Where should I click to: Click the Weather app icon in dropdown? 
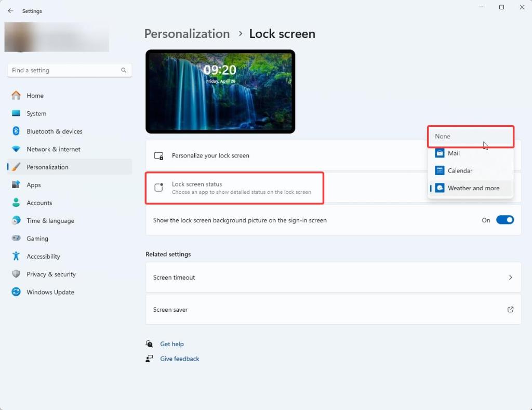[440, 188]
